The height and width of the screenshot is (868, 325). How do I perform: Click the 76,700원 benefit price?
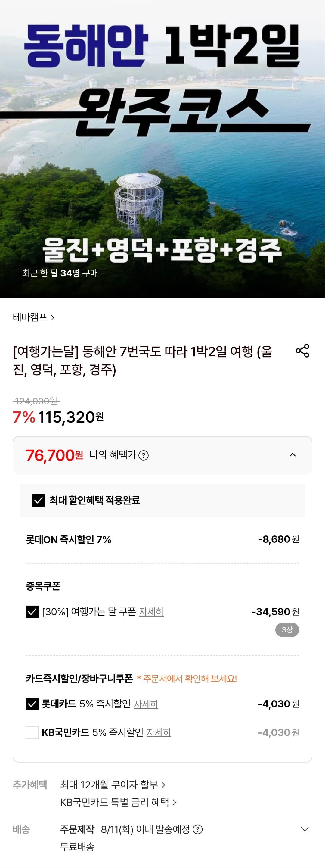click(54, 456)
